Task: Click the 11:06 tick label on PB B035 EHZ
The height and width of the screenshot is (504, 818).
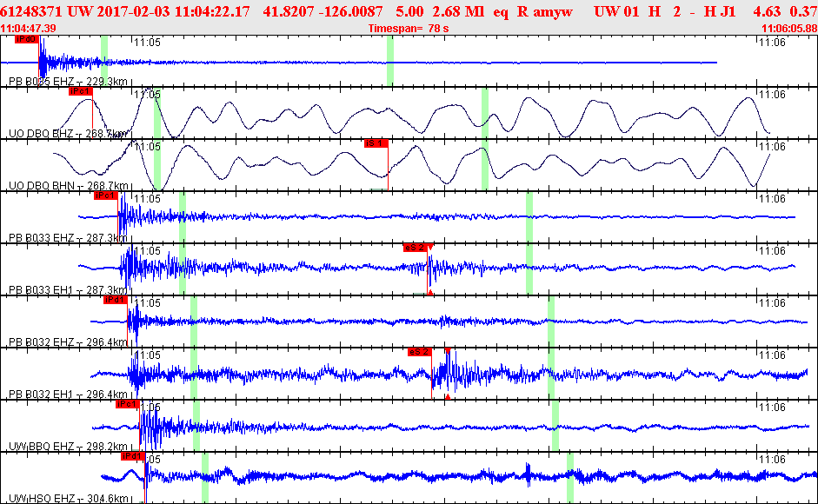Action: click(772, 43)
